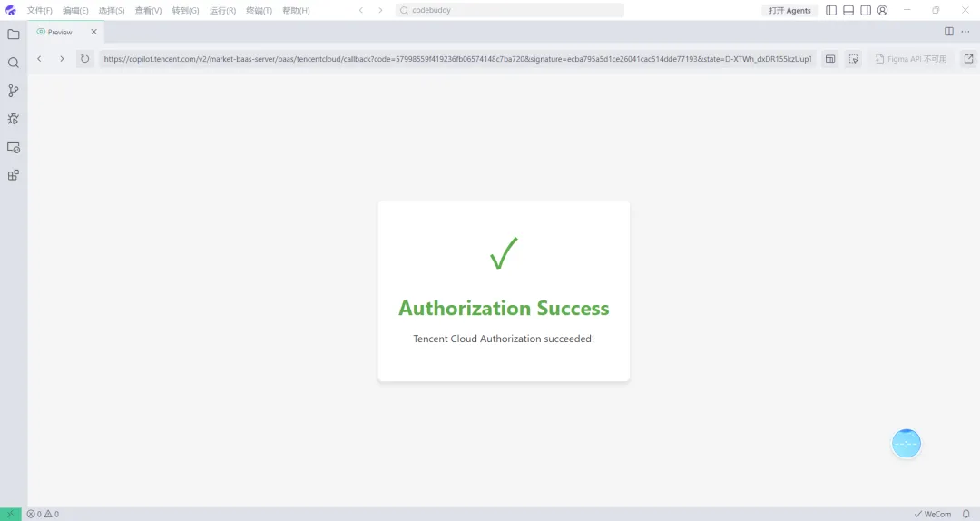Open the account profile icon

point(883,10)
